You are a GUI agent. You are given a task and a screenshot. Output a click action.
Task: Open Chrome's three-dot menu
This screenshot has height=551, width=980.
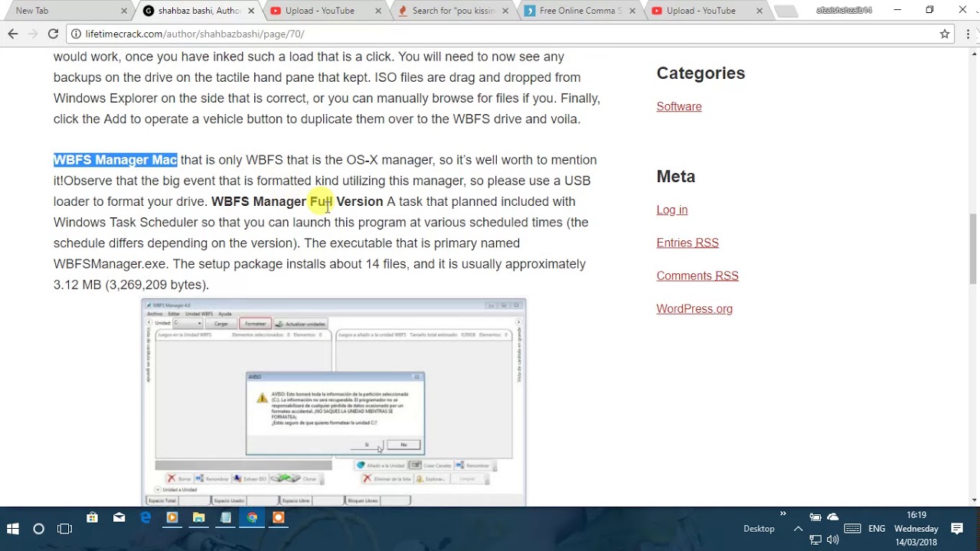point(969,34)
